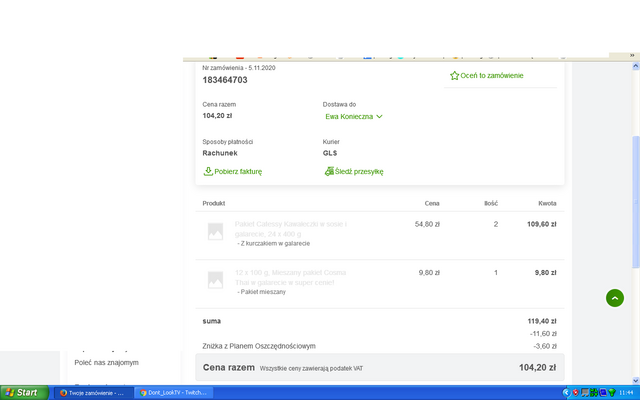Expand the bookmarks overflow chevron
Viewport: 640px width, 400px height.
632,55
